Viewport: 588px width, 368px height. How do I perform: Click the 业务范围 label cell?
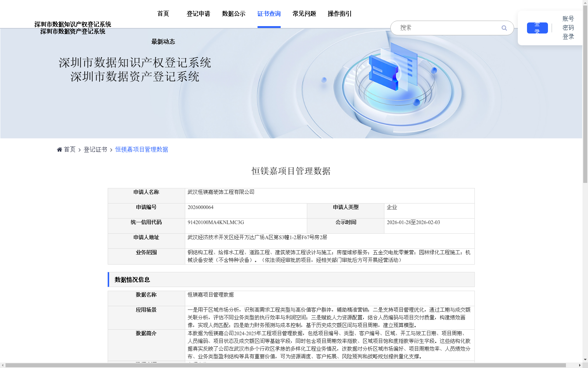(146, 256)
